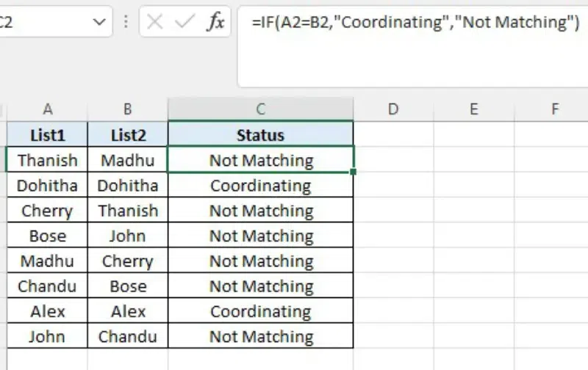The image size is (588, 370).
Task: Select column F header
Action: tap(555, 109)
